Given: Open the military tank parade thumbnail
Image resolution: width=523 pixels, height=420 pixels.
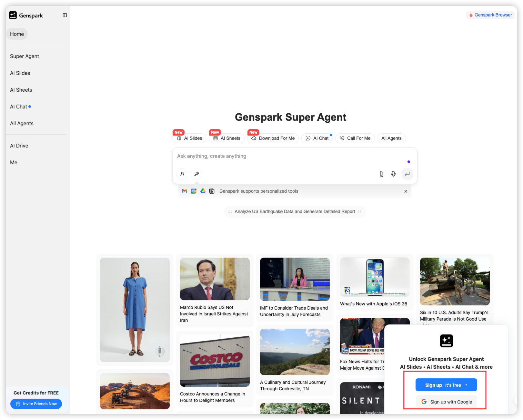Looking at the screenshot, I should pyautogui.click(x=455, y=282).
